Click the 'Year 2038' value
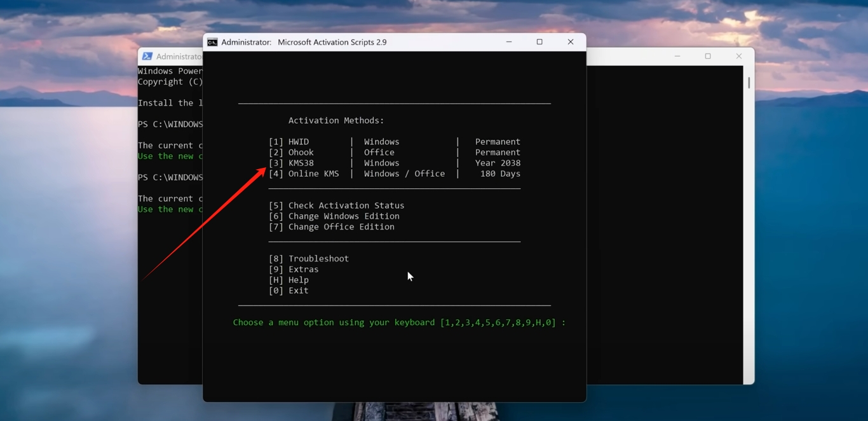 pyautogui.click(x=498, y=163)
